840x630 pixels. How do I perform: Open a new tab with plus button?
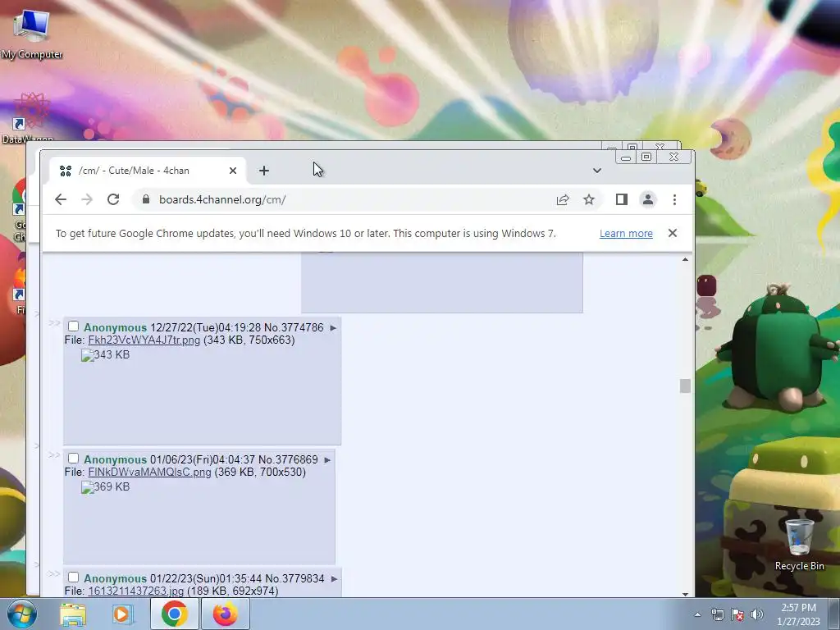coord(263,171)
